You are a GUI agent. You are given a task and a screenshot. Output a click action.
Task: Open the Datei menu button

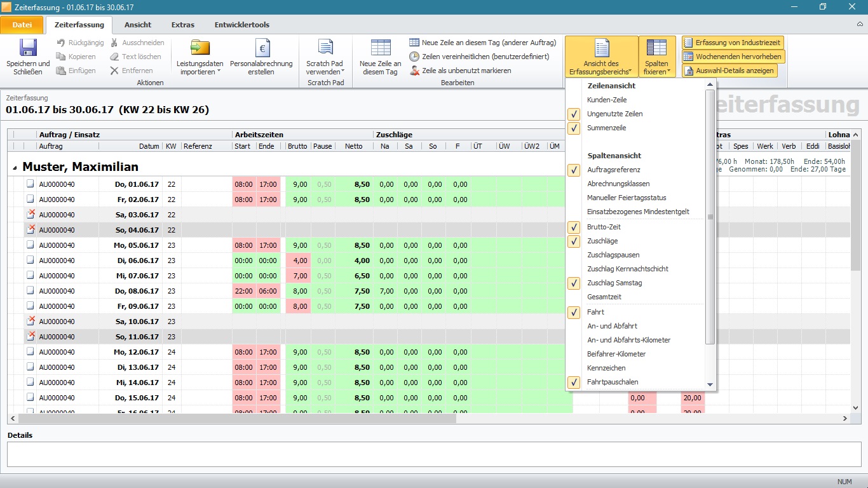(x=22, y=25)
